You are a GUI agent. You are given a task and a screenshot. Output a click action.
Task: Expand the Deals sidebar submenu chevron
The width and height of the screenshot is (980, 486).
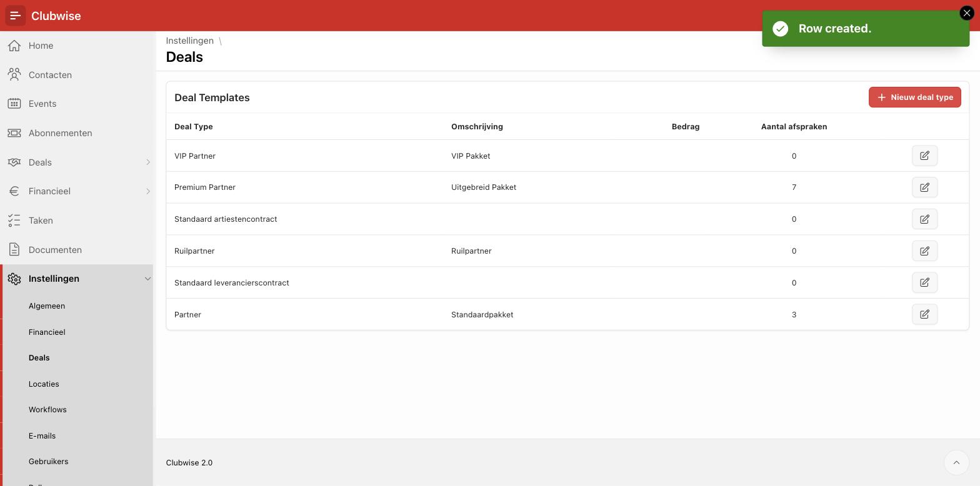click(148, 162)
